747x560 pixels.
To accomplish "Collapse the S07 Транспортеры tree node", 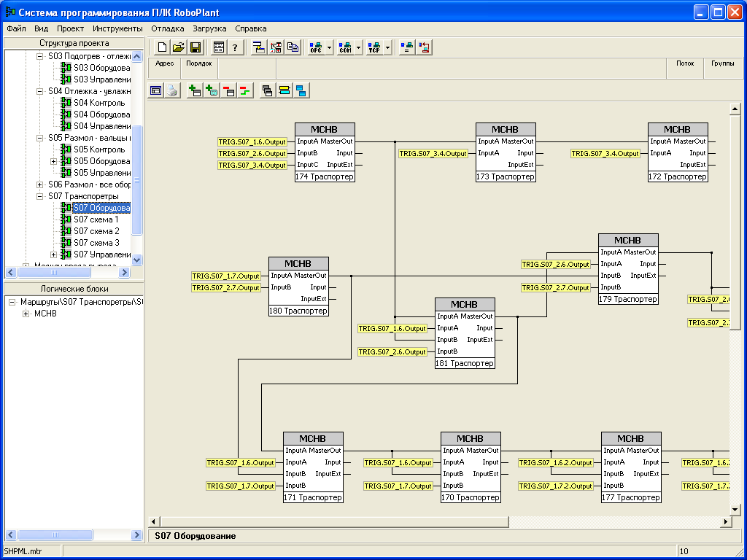I will (41, 196).
